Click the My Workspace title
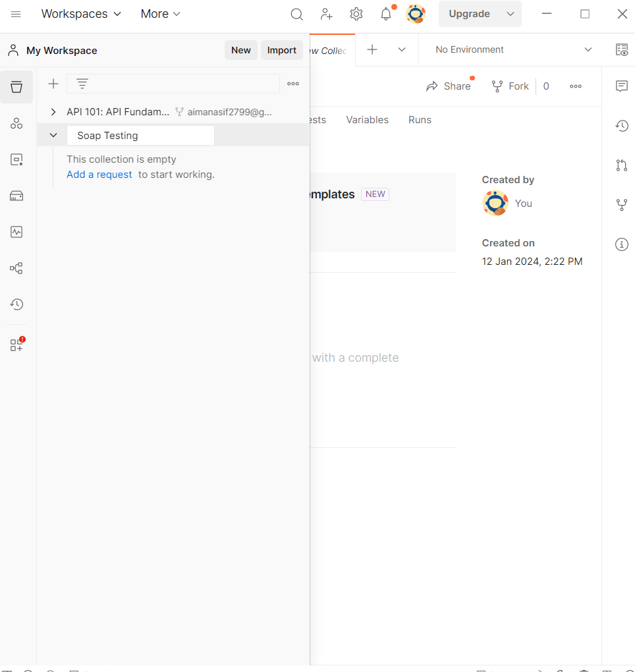This screenshot has height=672, width=635. (x=62, y=51)
